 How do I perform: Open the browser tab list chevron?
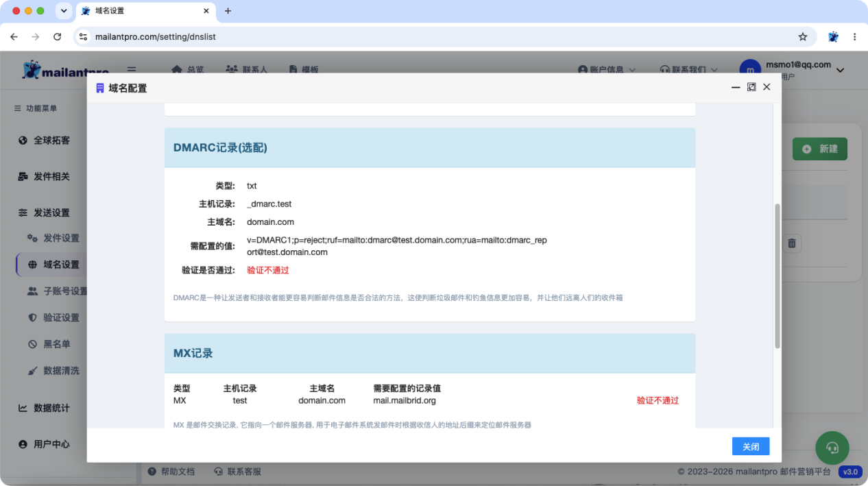point(64,11)
